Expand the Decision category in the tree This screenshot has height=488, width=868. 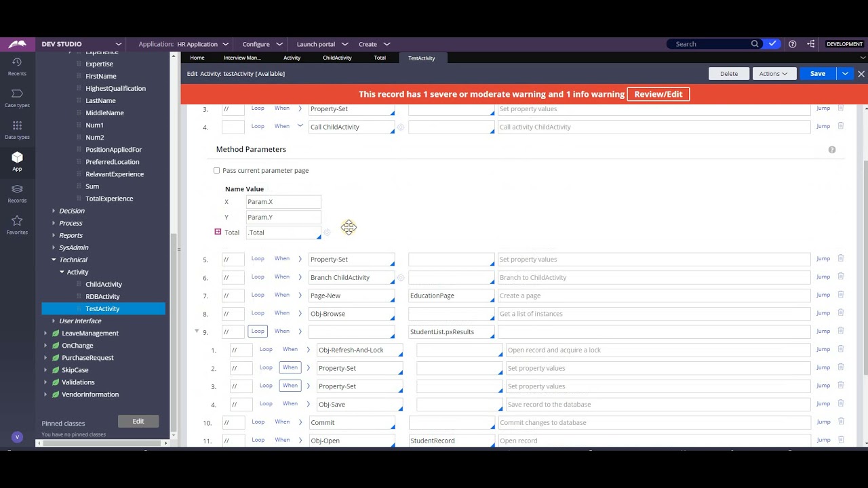point(54,211)
